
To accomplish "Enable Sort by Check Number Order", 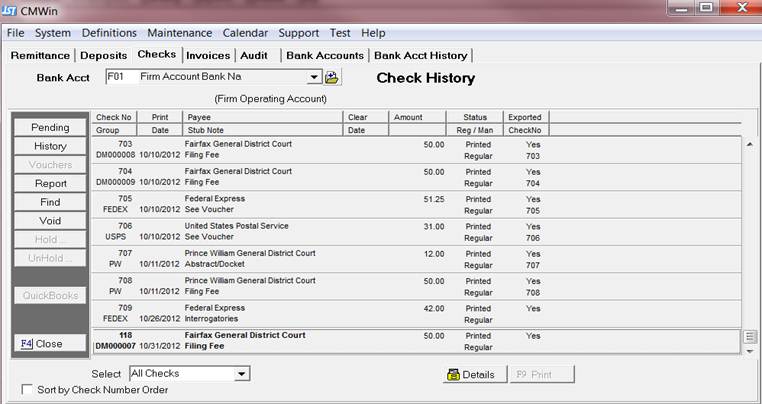I will (27, 390).
